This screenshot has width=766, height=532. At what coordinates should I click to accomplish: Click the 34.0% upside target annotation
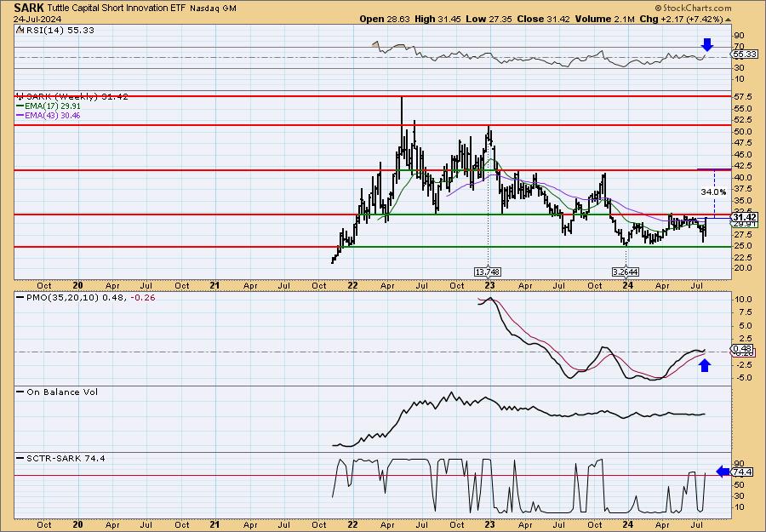tap(713, 192)
